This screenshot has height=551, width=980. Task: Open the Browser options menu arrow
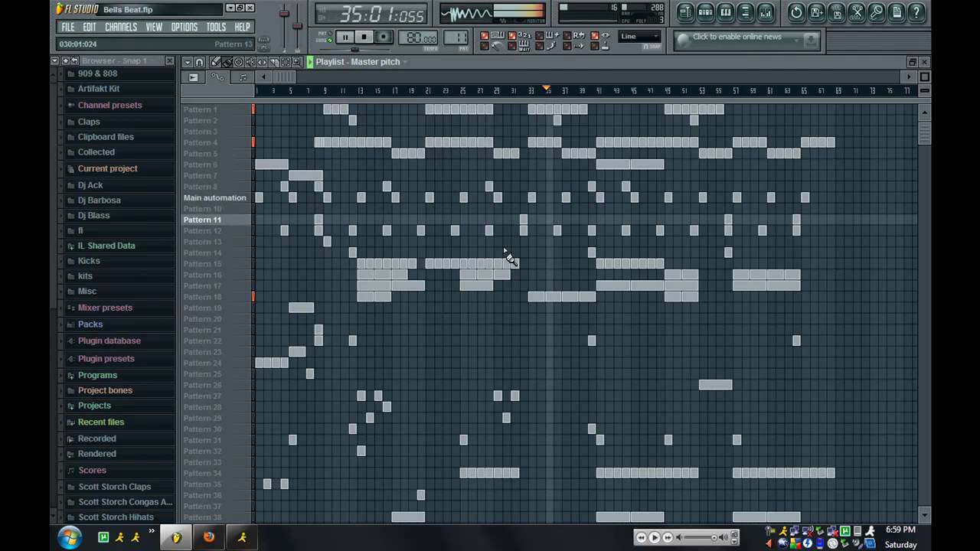pos(54,60)
